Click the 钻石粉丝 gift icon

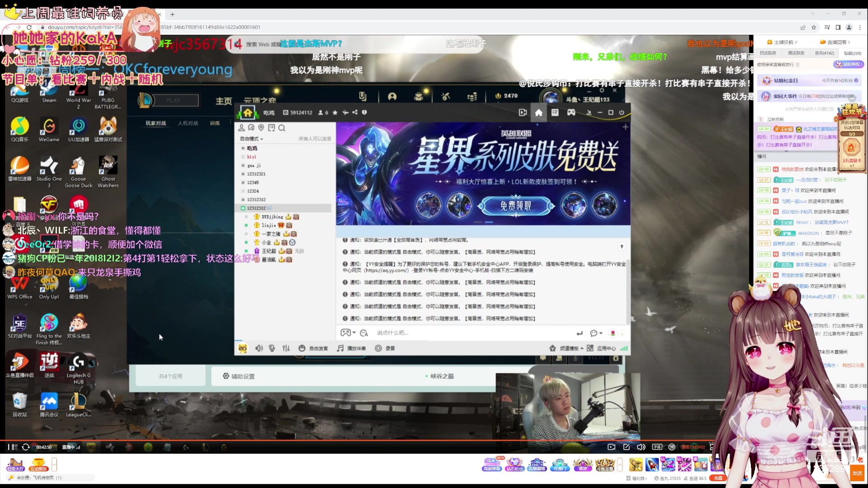[x=514, y=465]
